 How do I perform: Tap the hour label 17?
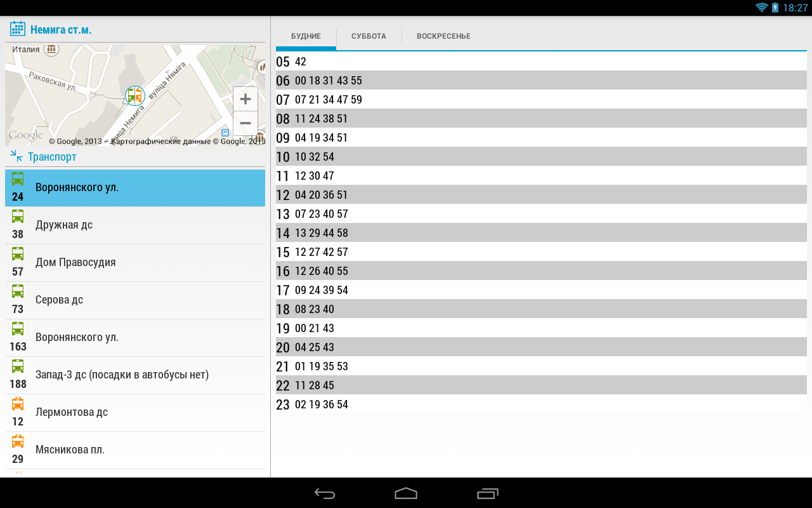tap(283, 290)
